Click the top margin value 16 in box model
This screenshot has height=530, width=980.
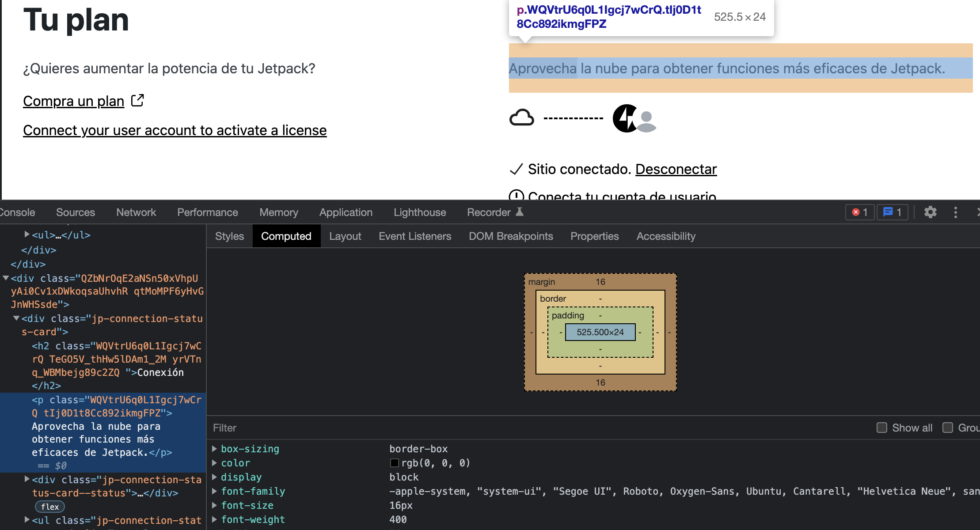point(600,282)
